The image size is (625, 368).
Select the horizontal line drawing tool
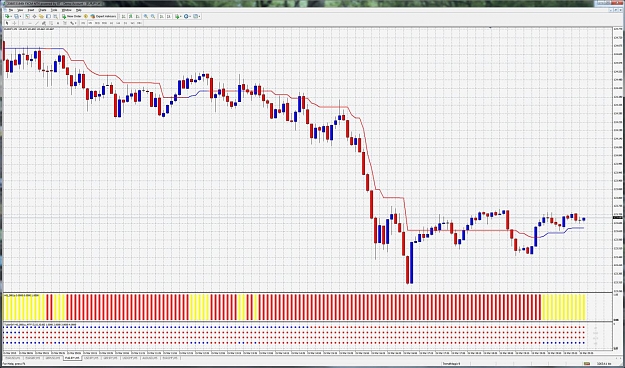pos(30,23)
